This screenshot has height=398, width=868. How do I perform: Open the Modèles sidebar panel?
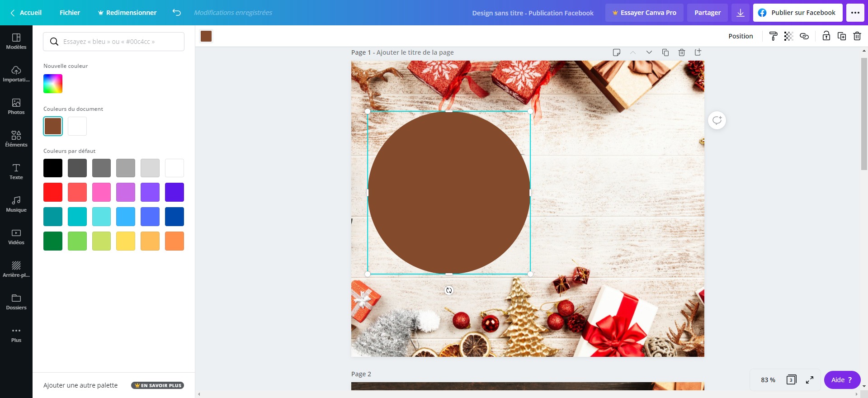pos(16,41)
